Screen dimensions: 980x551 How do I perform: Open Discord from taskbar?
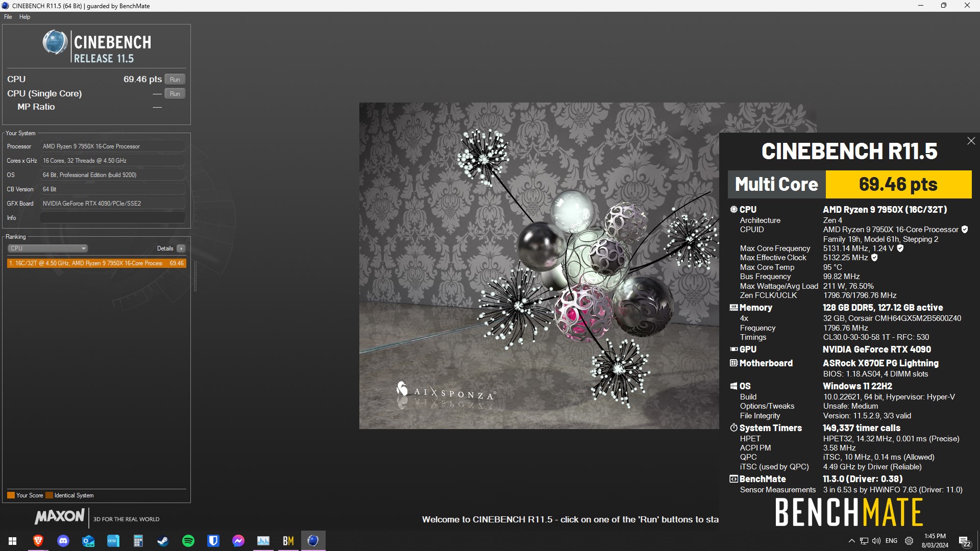pos(63,541)
